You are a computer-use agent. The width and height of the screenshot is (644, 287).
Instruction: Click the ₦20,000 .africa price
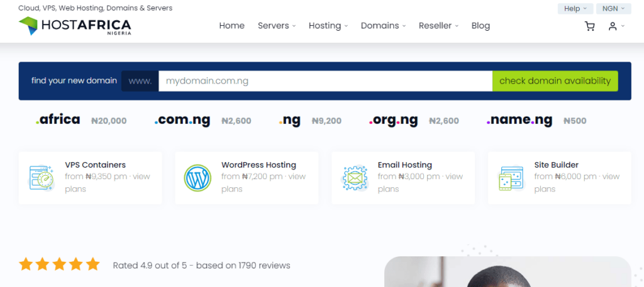point(109,121)
